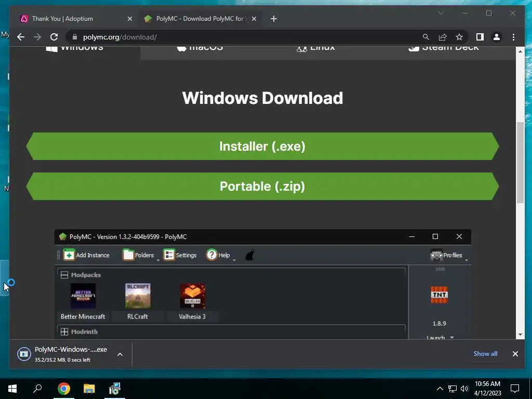Click the page scrollbar up arrow
Screen dimensions: 532x399
pyautogui.click(x=520, y=51)
